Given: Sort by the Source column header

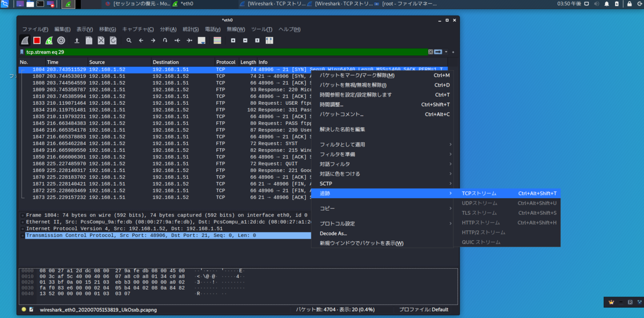Looking at the screenshot, I should (x=119, y=62).
